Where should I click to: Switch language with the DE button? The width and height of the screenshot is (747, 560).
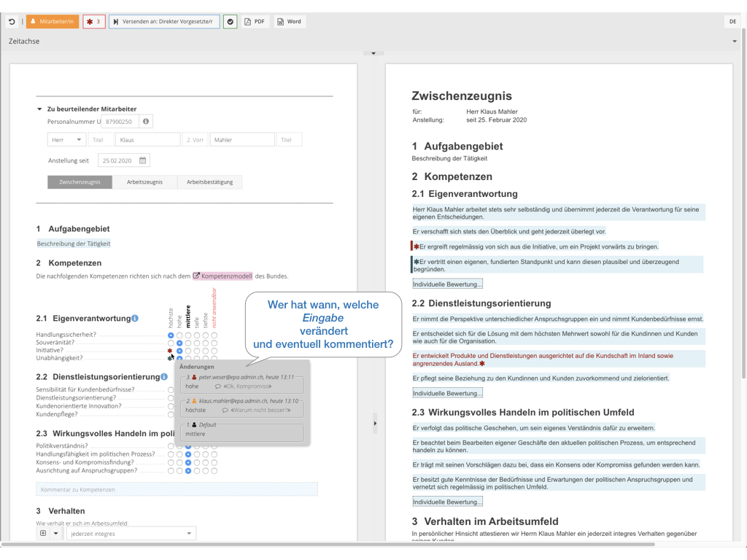(x=732, y=21)
